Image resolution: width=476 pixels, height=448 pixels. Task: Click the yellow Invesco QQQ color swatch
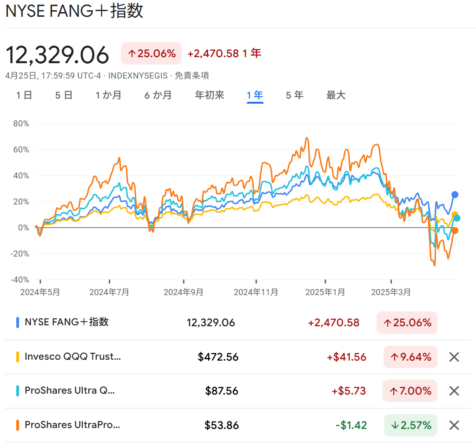click(x=18, y=357)
